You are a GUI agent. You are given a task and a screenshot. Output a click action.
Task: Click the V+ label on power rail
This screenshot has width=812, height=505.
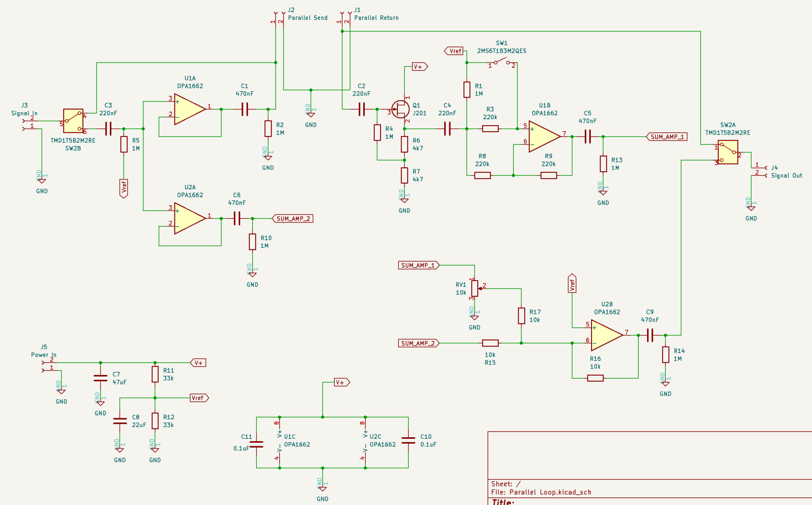(198, 363)
